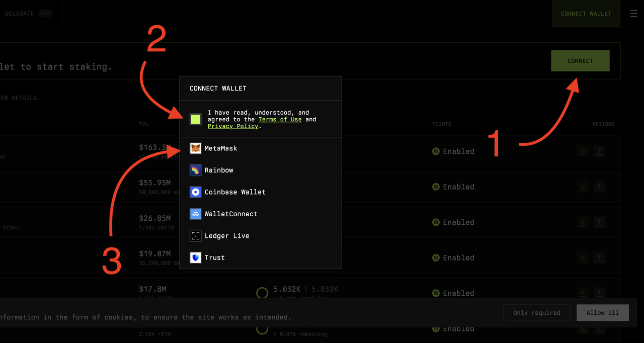Pick the Trust wallet shield icon

pos(196,258)
